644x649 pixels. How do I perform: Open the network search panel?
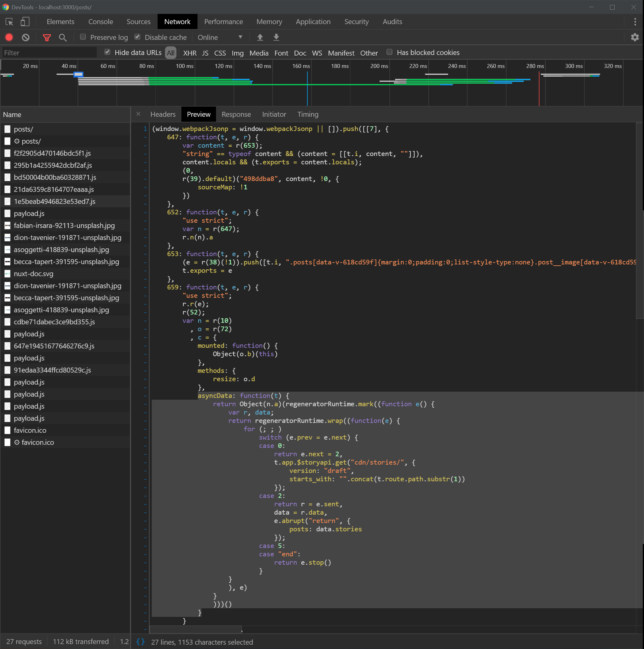point(62,37)
